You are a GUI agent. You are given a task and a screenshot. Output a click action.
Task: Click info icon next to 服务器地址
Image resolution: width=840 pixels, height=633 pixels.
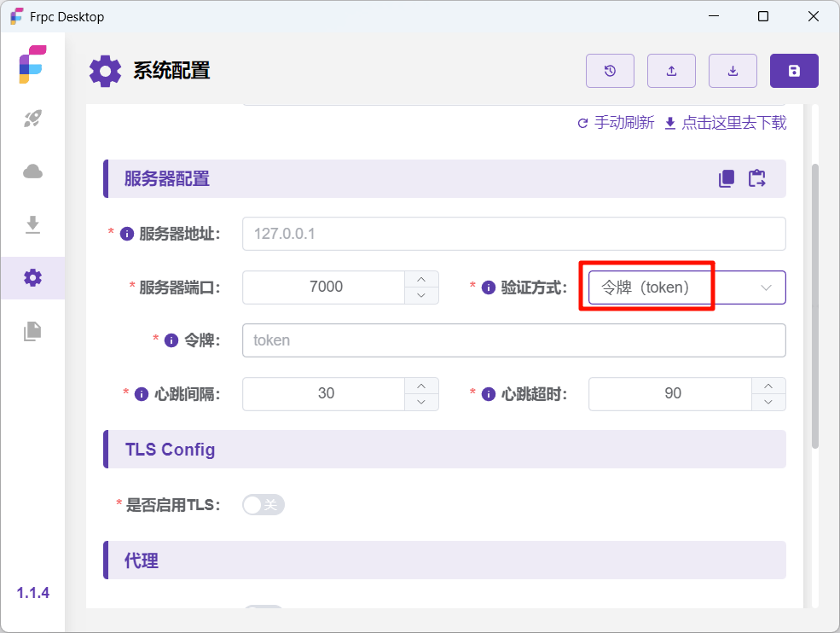pyautogui.click(x=127, y=234)
